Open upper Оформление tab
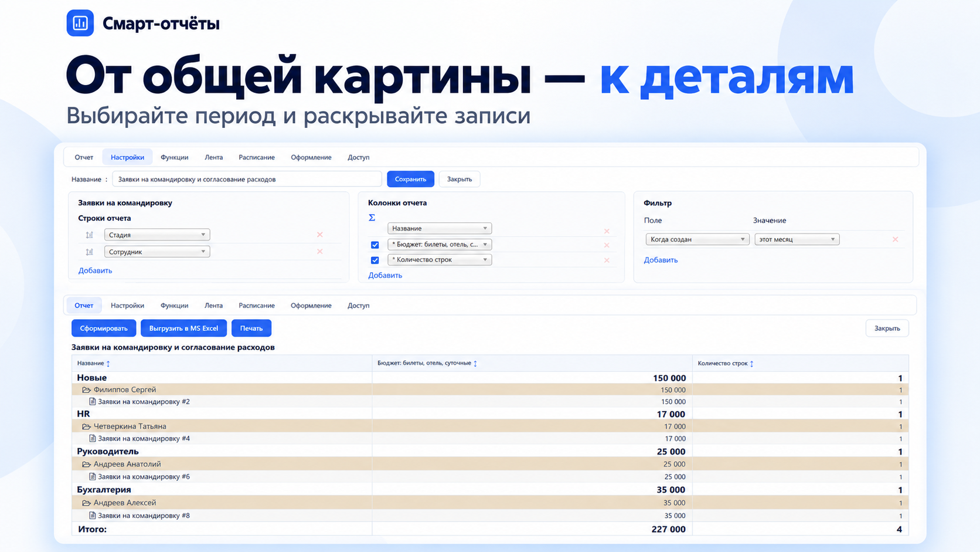This screenshot has height=552, width=980. pos(311,157)
